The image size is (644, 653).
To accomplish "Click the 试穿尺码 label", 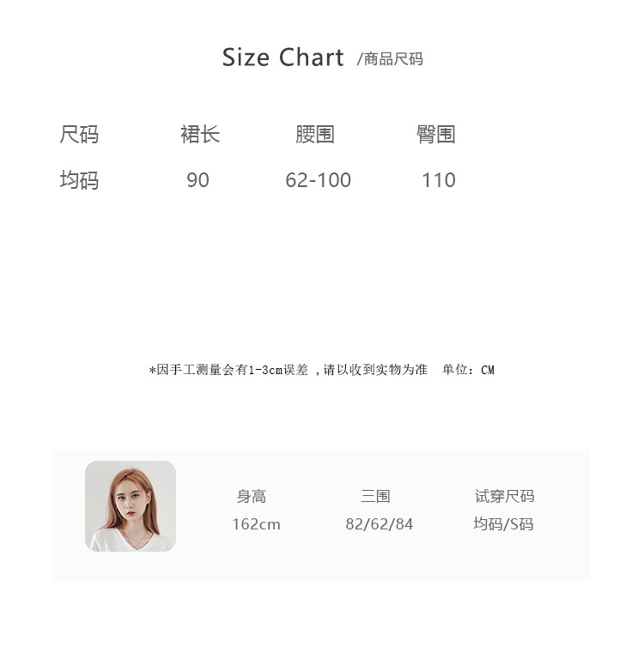I will (x=504, y=497).
